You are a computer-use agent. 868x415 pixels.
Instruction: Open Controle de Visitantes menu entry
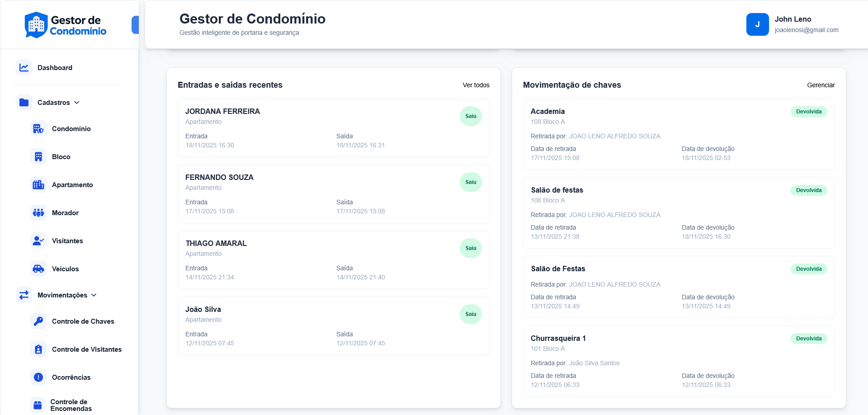[x=86, y=349]
